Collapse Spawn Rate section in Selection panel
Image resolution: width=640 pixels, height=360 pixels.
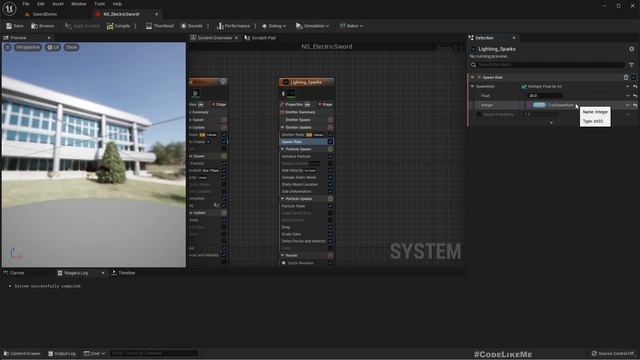[x=473, y=77]
